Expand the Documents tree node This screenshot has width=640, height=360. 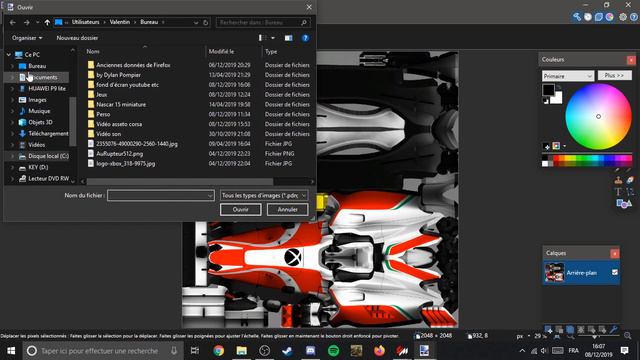point(12,77)
